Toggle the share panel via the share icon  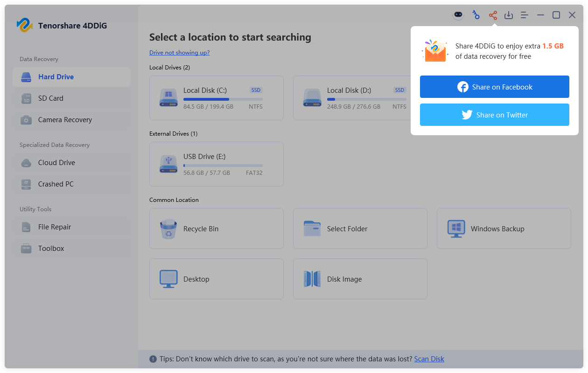(x=493, y=15)
